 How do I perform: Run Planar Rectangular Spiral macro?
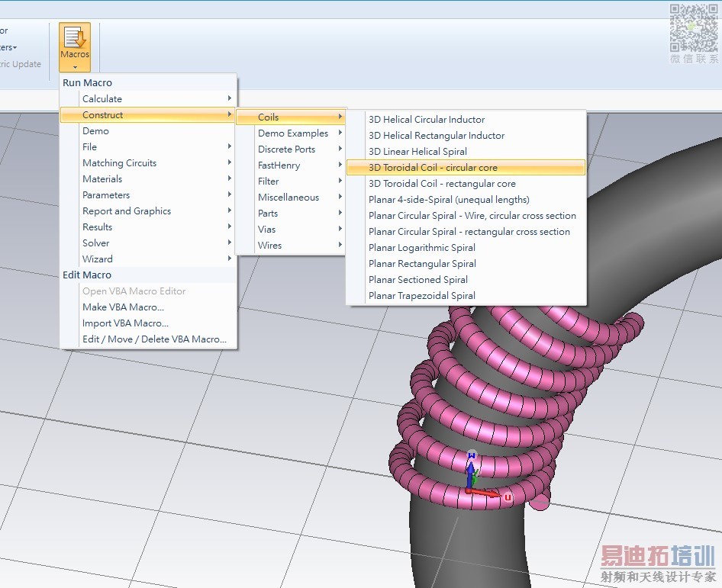tap(466, 264)
